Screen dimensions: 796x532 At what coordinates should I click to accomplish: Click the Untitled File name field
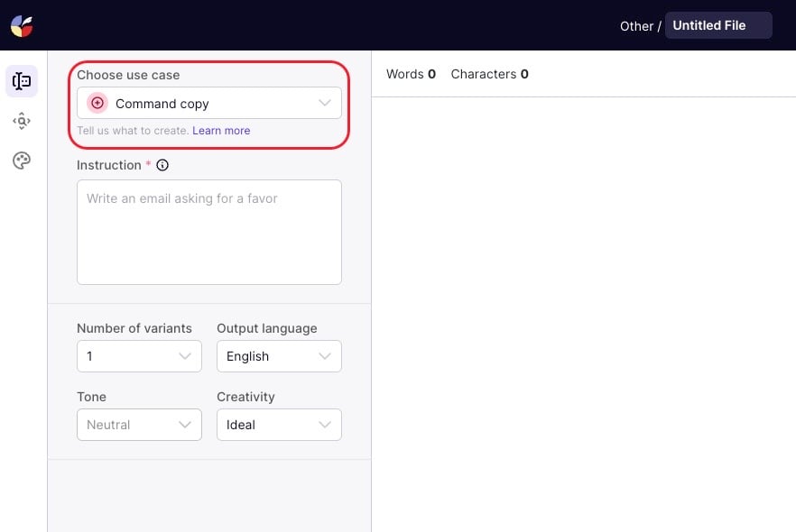pos(717,25)
